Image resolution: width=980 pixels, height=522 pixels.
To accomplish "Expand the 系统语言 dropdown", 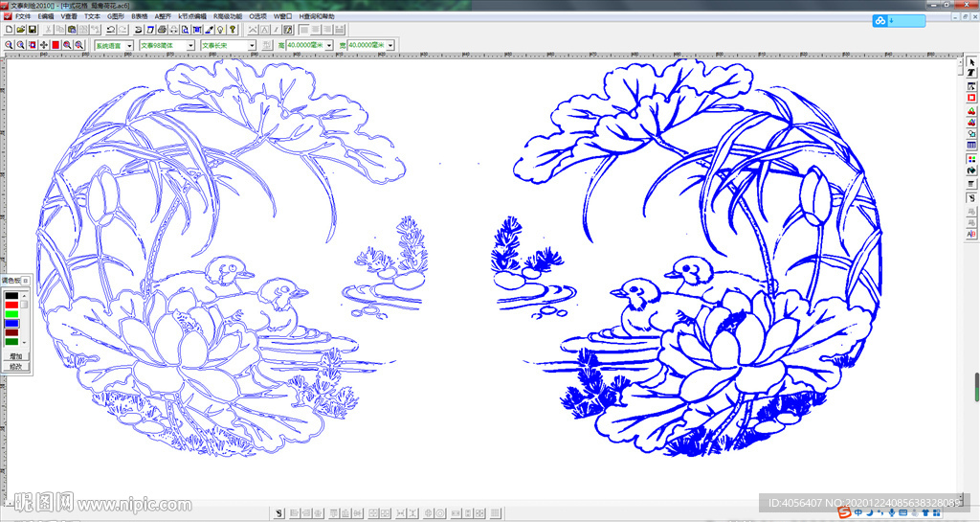I will 129,45.
